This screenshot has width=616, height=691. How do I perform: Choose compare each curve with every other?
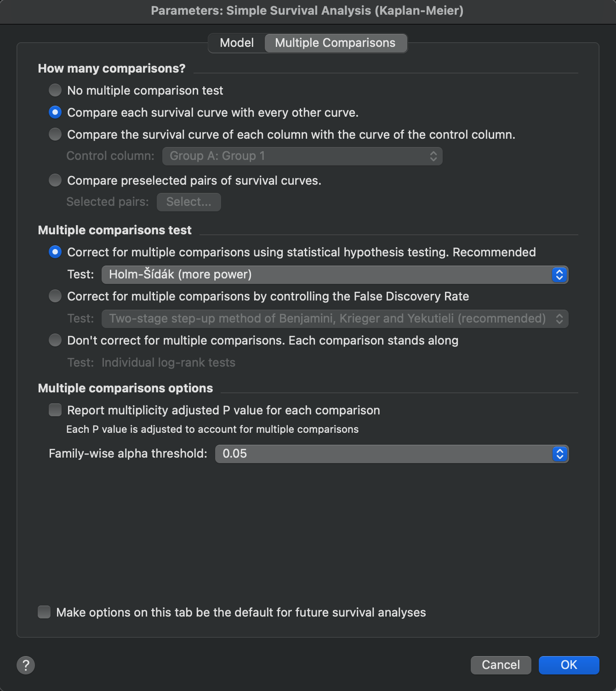coord(55,112)
